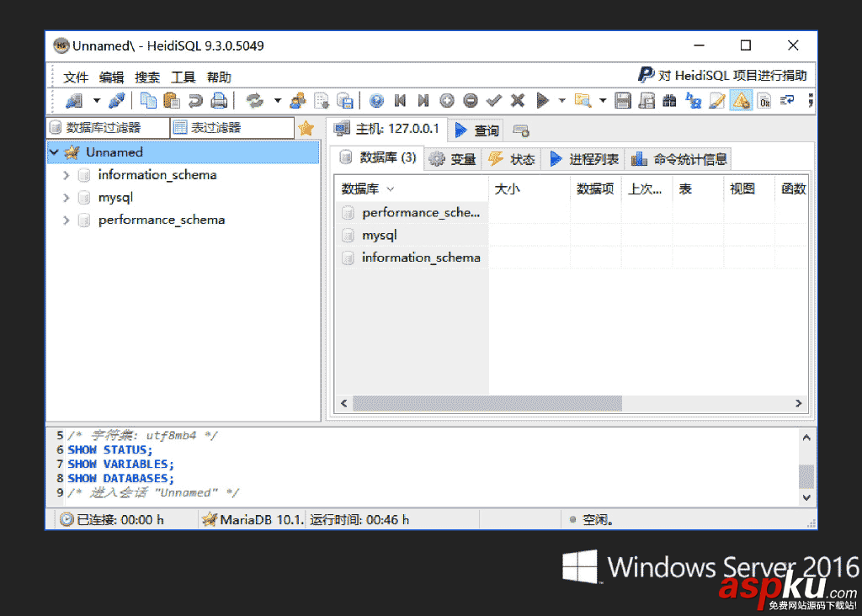Click the disconnect plug icon
Viewport: 862px width, 616px height.
pyautogui.click(x=117, y=100)
